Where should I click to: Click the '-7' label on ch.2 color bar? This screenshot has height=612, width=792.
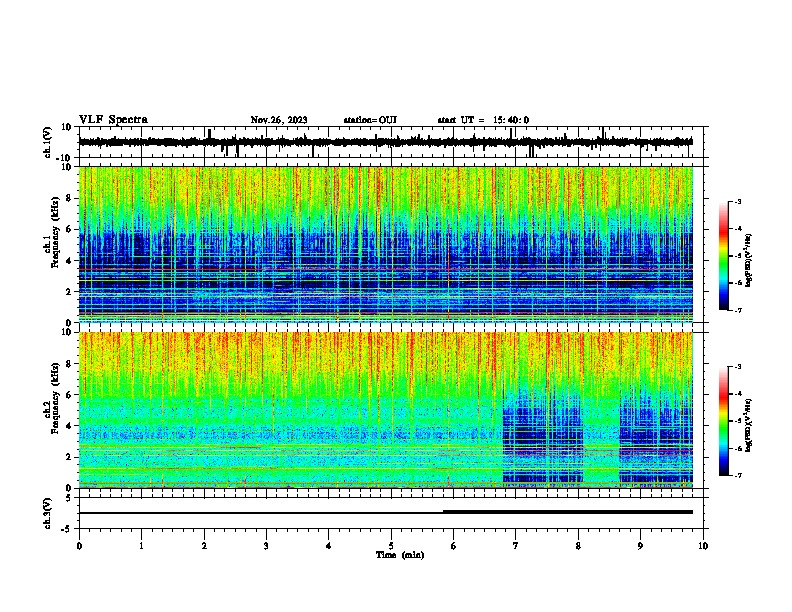coord(738,476)
